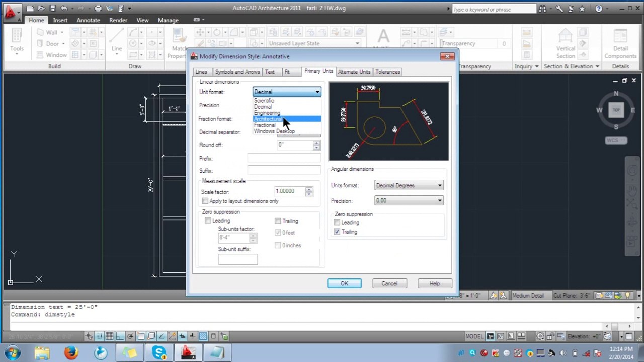Image resolution: width=644 pixels, height=362 pixels.
Task: Open the Windows Start button
Action: tap(13, 352)
